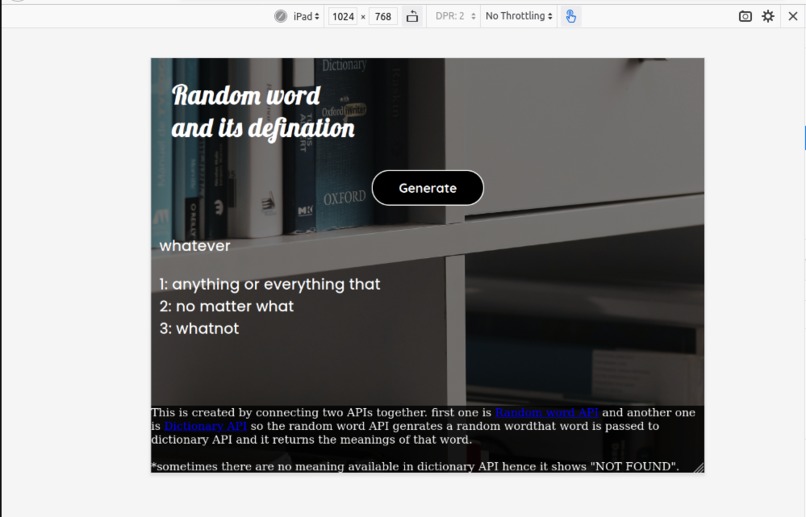Click the viewport resize handle in the corner
806x517 pixels.
(699, 468)
